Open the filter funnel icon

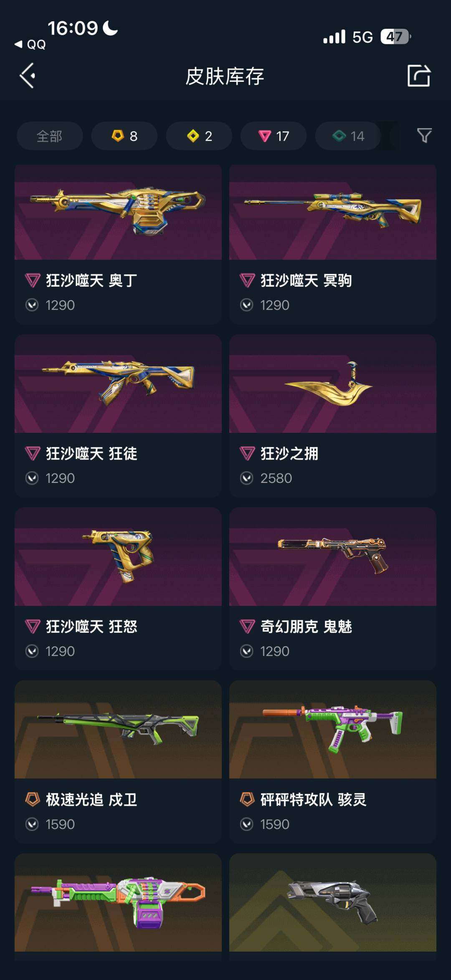pos(424,136)
